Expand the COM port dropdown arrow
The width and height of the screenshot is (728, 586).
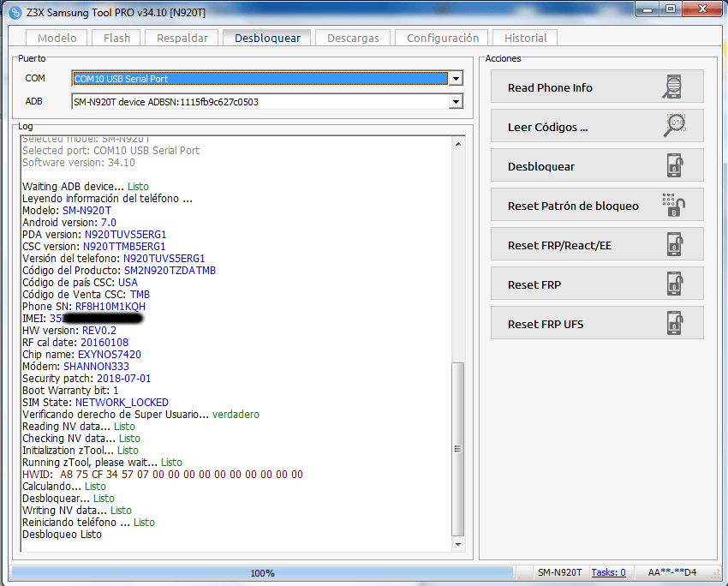click(x=456, y=79)
